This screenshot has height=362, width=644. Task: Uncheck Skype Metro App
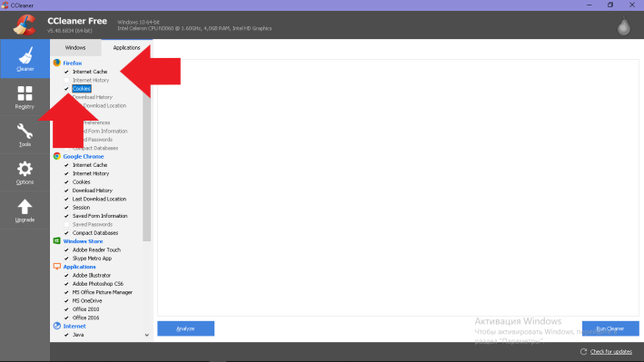pyautogui.click(x=66, y=259)
